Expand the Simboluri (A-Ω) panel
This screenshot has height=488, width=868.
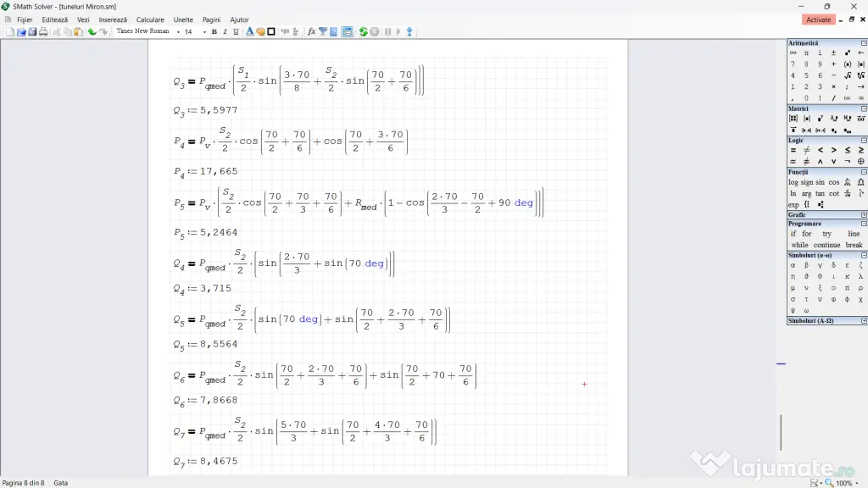click(864, 321)
